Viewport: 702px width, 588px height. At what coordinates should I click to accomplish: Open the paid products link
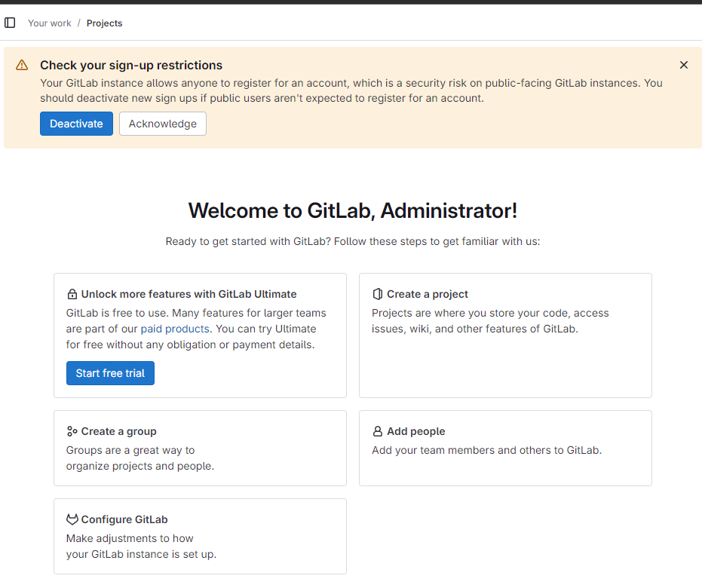point(175,329)
